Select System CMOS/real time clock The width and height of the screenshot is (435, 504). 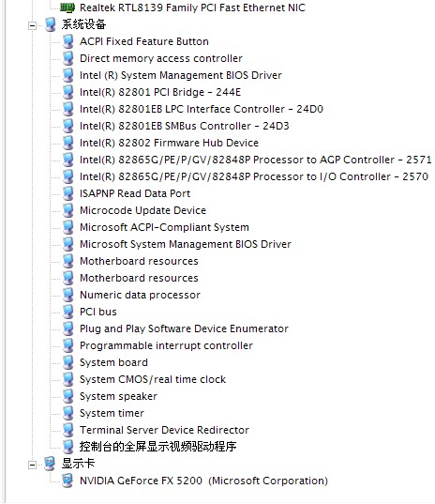click(x=153, y=379)
